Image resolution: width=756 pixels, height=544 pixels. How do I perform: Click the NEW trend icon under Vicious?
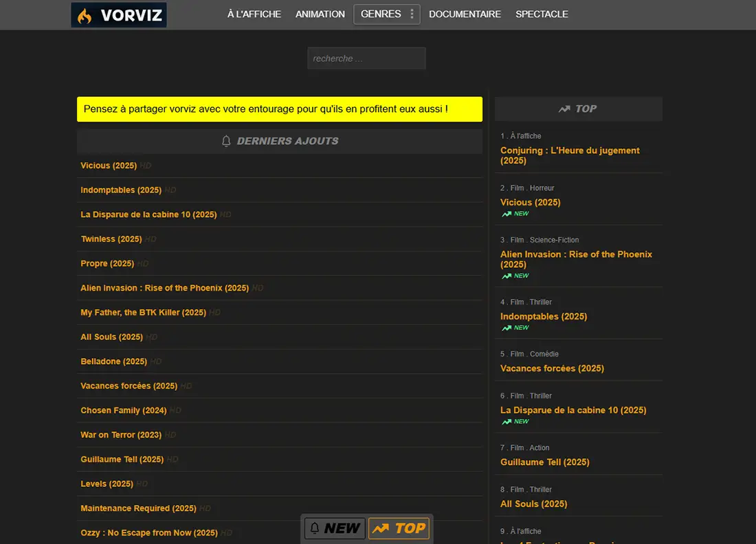(x=507, y=214)
